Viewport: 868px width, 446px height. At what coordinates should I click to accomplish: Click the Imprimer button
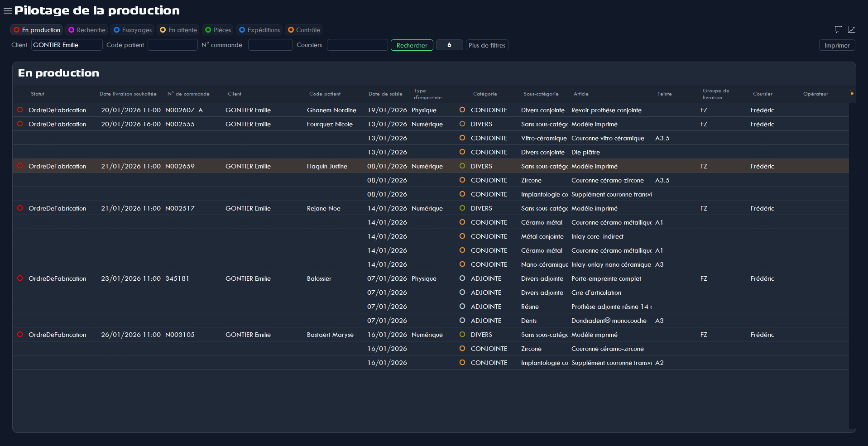[836, 45]
